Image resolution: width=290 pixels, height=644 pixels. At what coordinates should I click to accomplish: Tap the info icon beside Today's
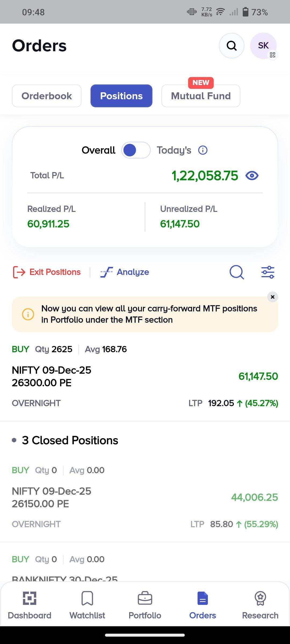pos(203,150)
